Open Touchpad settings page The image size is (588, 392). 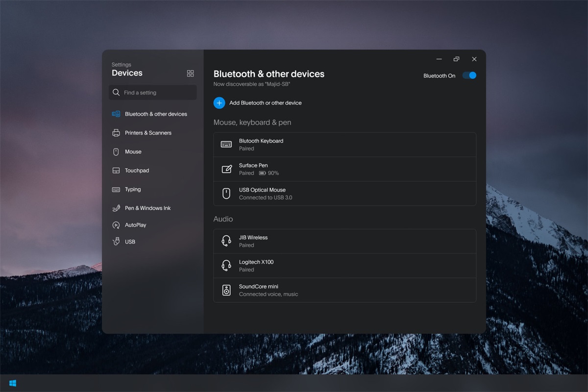click(137, 171)
